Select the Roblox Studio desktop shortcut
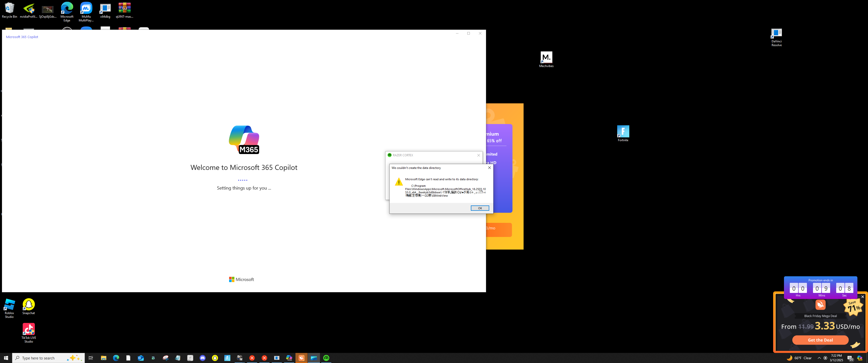 pos(9,309)
